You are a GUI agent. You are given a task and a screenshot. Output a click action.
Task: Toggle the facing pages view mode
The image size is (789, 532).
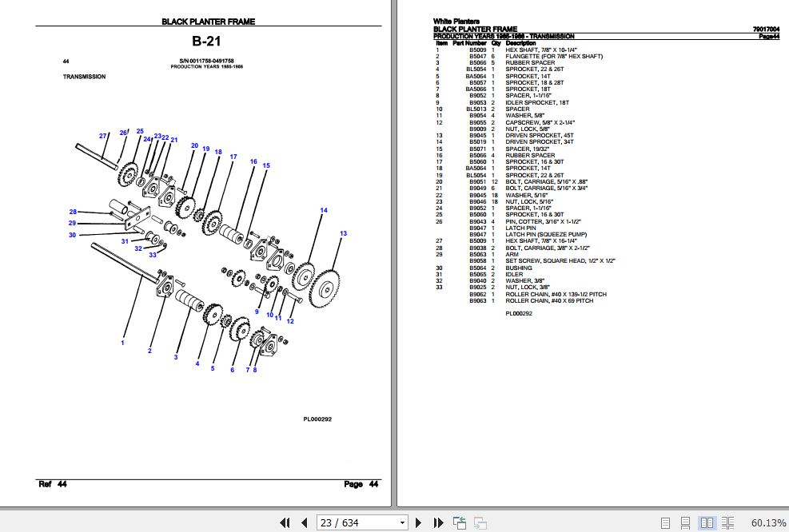[707, 522]
